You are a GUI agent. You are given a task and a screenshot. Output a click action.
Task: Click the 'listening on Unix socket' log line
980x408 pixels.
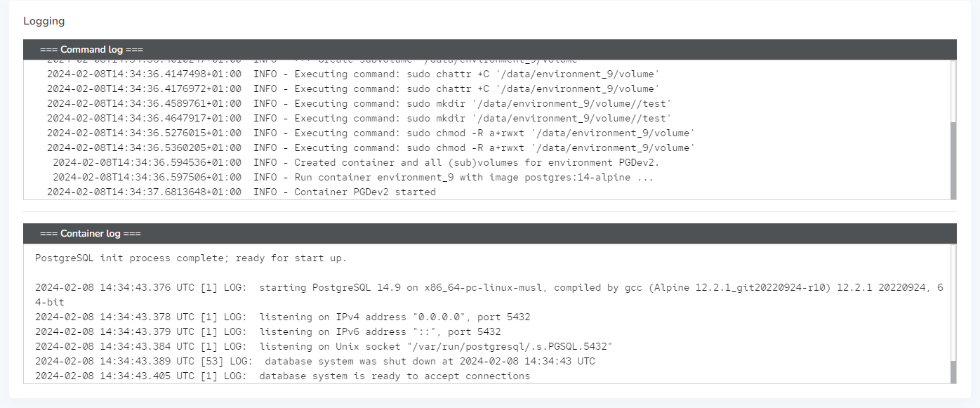pyautogui.click(x=324, y=346)
